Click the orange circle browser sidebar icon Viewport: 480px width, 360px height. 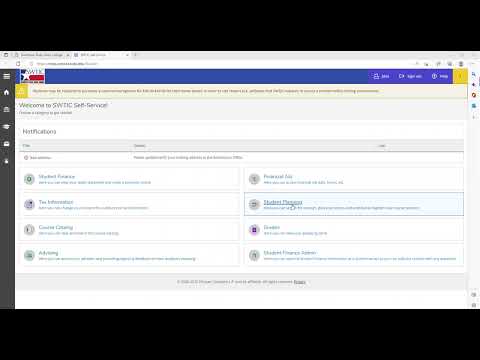coord(474,95)
